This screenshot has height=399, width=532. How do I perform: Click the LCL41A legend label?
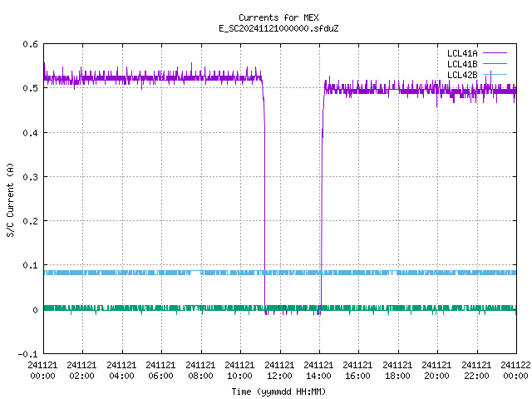tap(462, 53)
